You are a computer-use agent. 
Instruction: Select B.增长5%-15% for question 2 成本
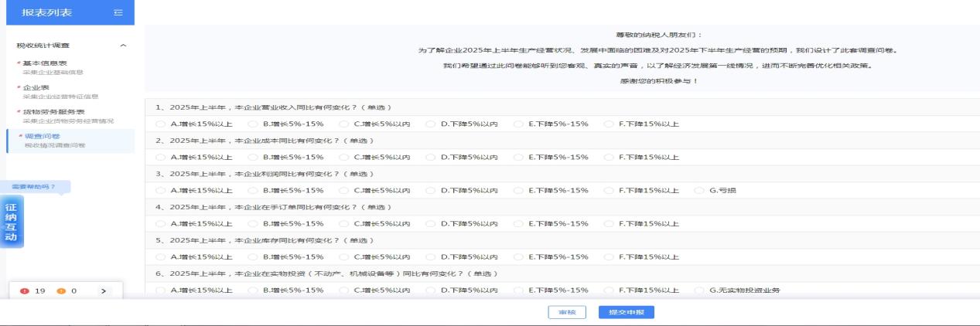(x=251, y=157)
